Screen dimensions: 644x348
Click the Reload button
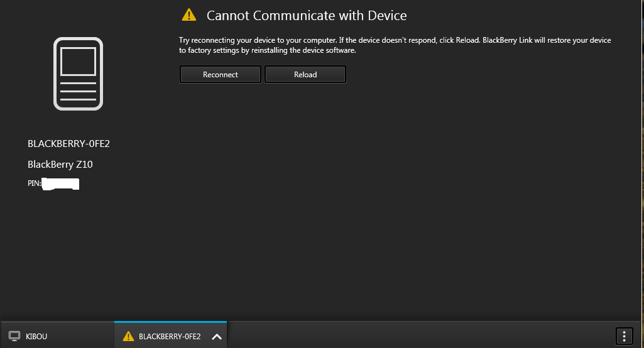tap(305, 74)
